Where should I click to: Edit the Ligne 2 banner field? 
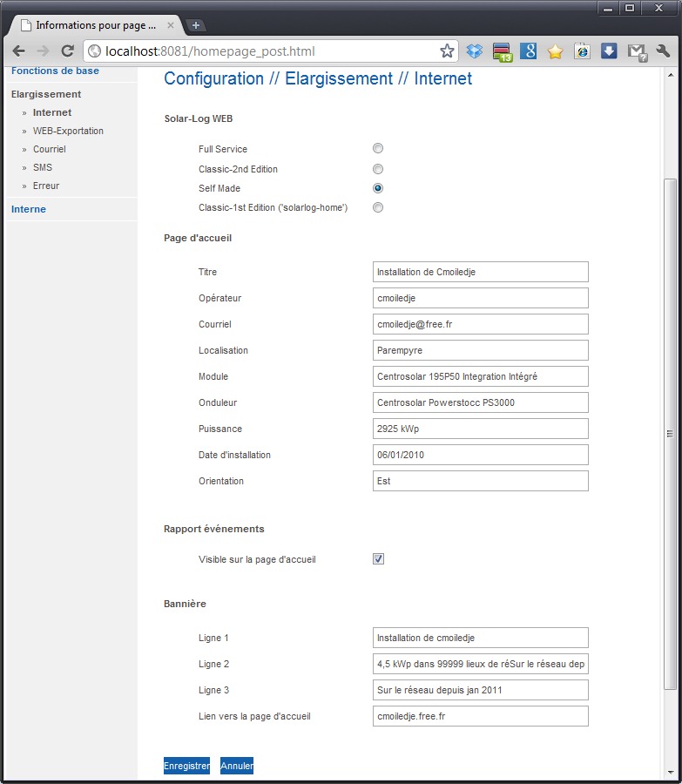(481, 664)
